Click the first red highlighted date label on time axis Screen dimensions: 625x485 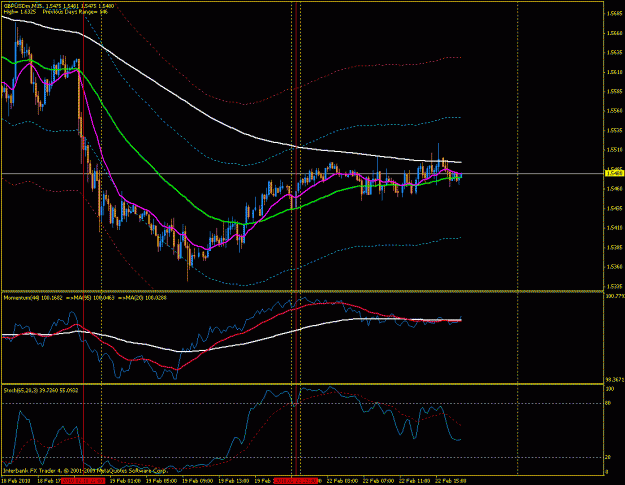[83, 481]
